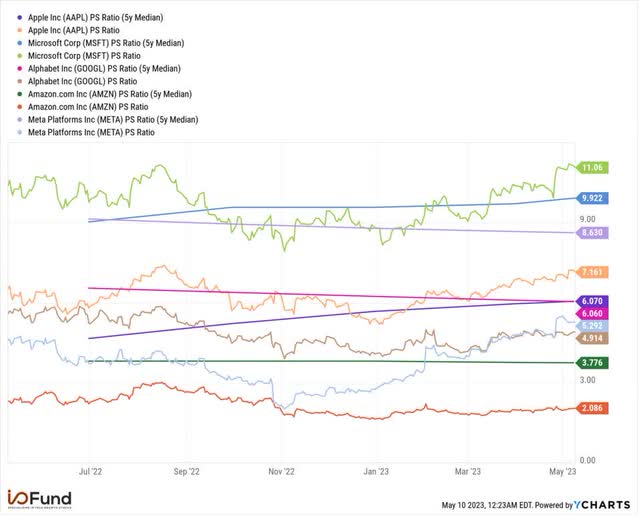Click the Alphabet PS Ratio brown legend dot
The height and width of the screenshot is (516, 640).
(19, 81)
